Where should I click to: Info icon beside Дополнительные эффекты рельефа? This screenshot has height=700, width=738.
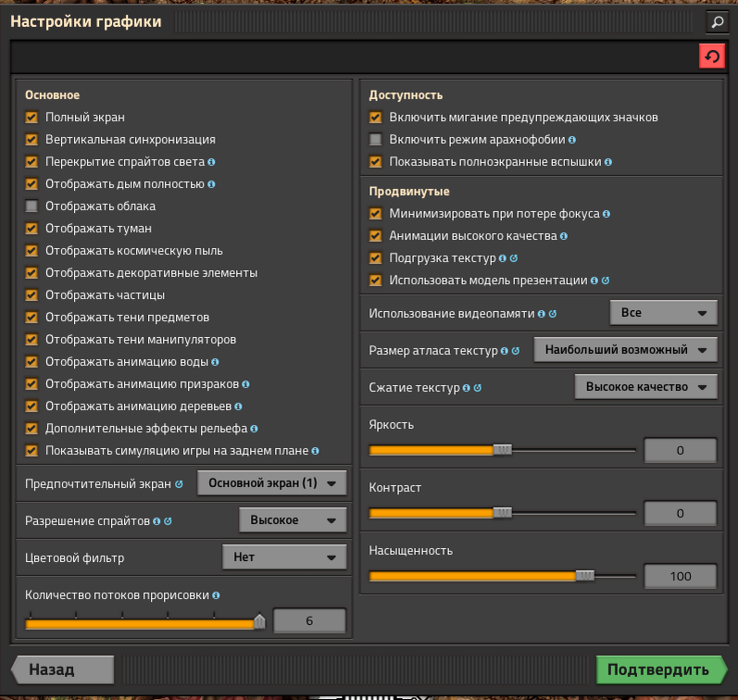pyautogui.click(x=254, y=429)
